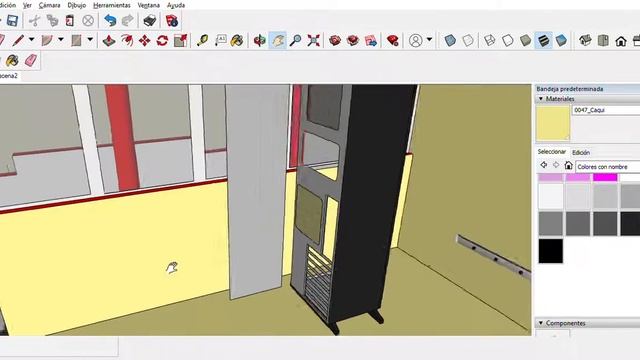
Task: Click the Print icon
Action: click(x=150, y=20)
